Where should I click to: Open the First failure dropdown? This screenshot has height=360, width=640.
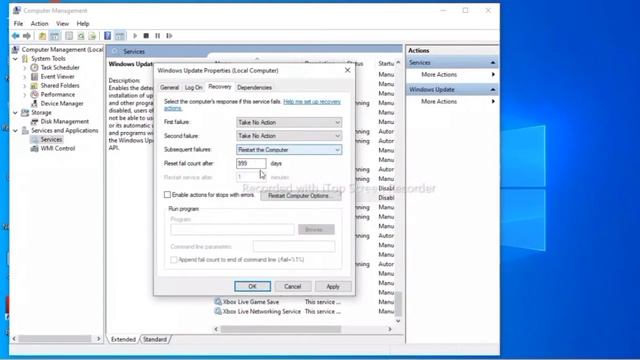289,122
